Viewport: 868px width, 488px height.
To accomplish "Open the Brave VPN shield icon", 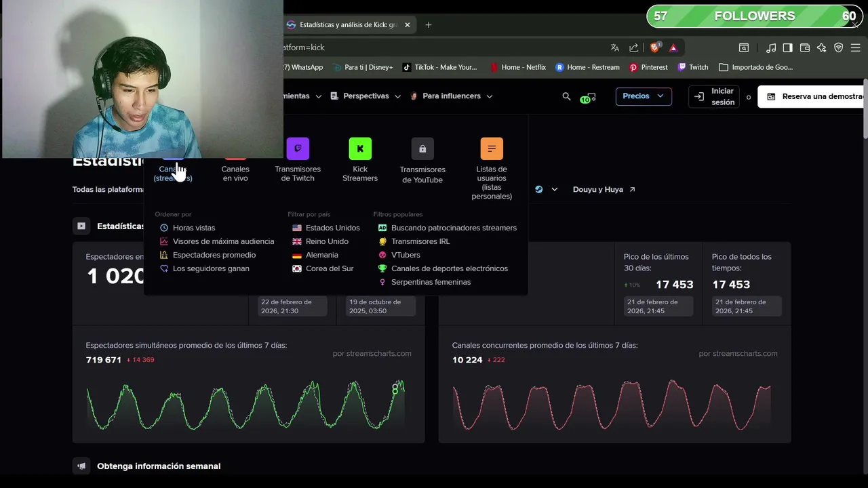I will pyautogui.click(x=839, y=47).
